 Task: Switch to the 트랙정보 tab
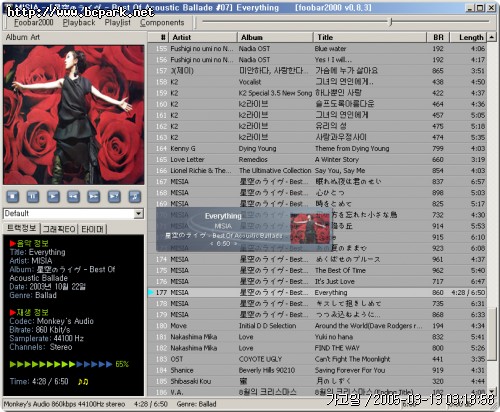pos(21,228)
